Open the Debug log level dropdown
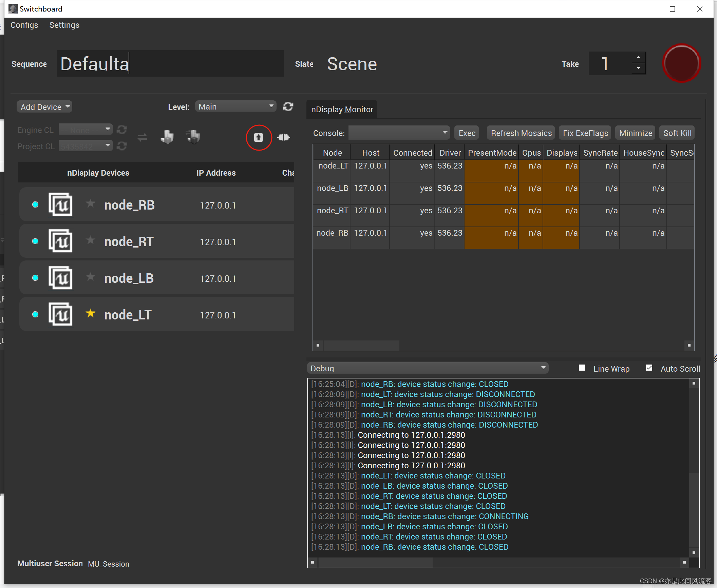717x588 pixels. (428, 368)
